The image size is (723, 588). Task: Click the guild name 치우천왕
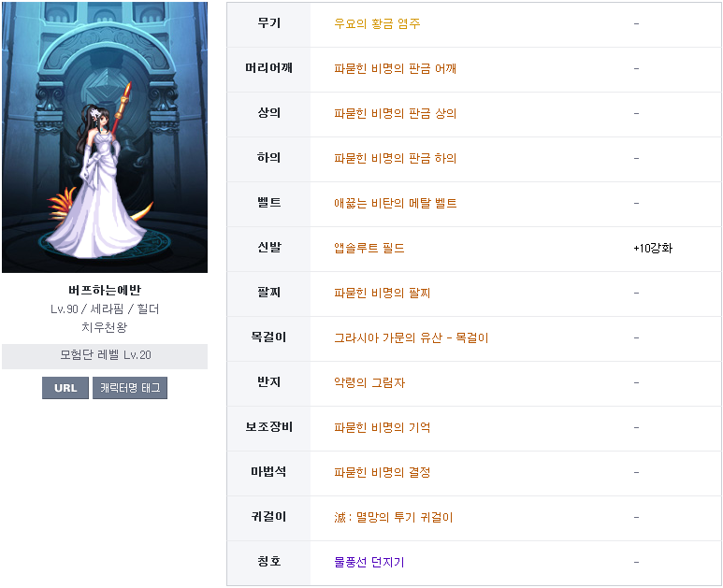(x=105, y=327)
